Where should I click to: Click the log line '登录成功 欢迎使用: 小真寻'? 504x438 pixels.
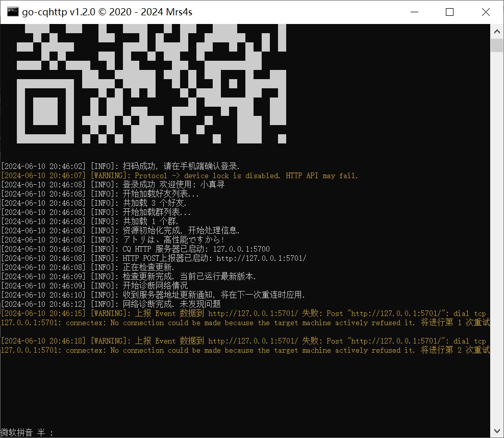tap(173, 185)
